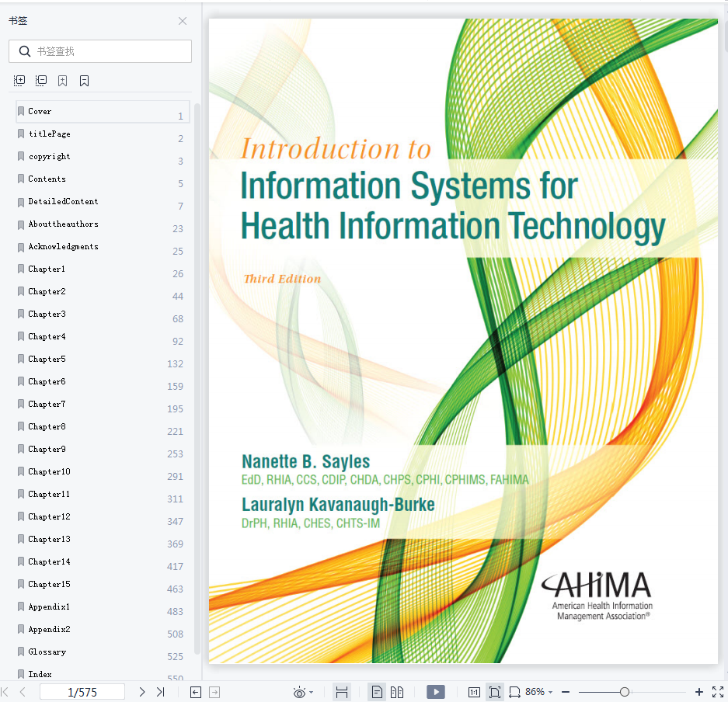728x702 pixels.
Task: Jump to Appendix2 bookmark
Action: tap(103, 629)
